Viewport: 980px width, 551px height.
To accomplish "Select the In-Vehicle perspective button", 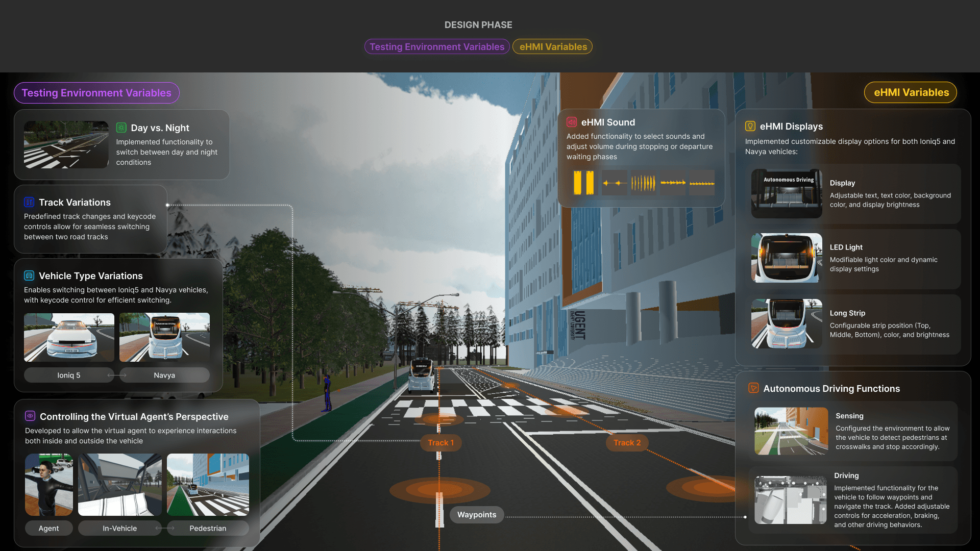I will tap(119, 528).
